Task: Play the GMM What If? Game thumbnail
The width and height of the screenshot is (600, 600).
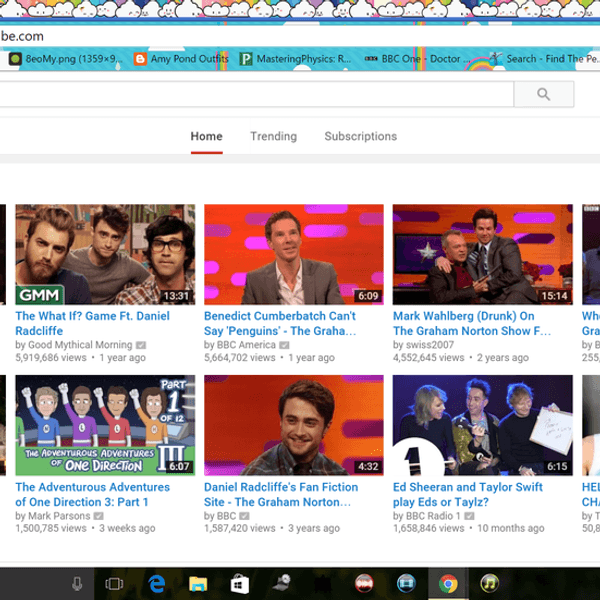Action: point(105,254)
